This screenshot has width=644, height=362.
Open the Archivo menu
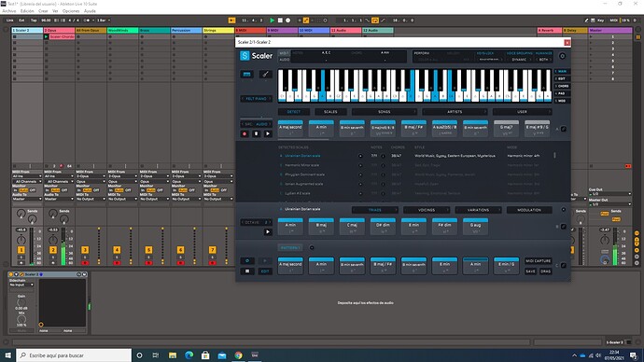pyautogui.click(x=8, y=11)
